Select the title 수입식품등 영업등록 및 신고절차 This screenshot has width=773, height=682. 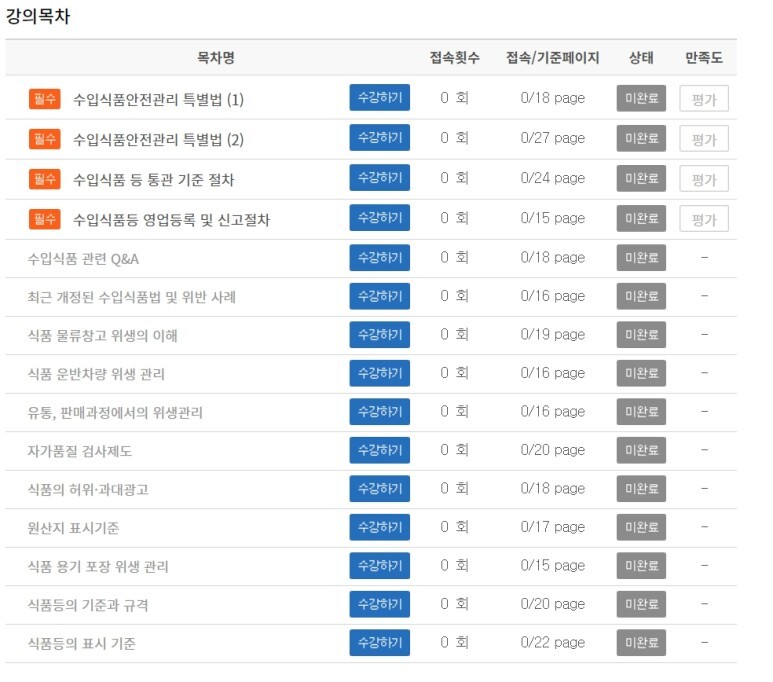171,219
